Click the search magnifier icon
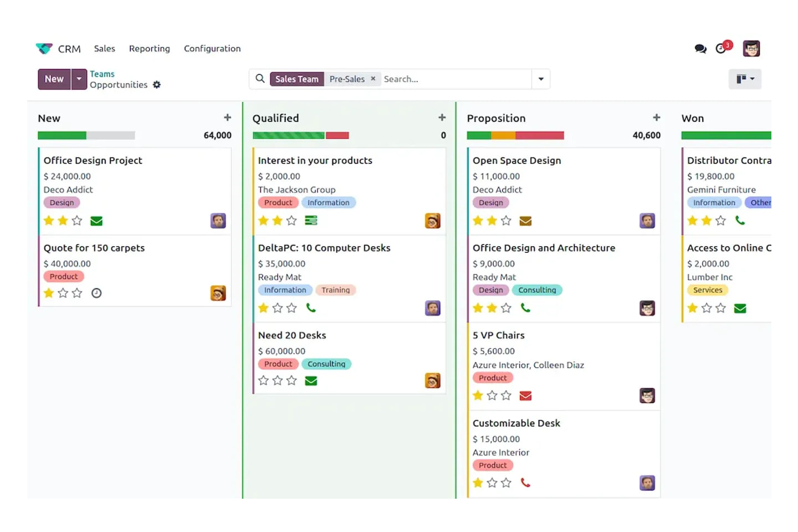The height and width of the screenshot is (532, 798). point(260,79)
